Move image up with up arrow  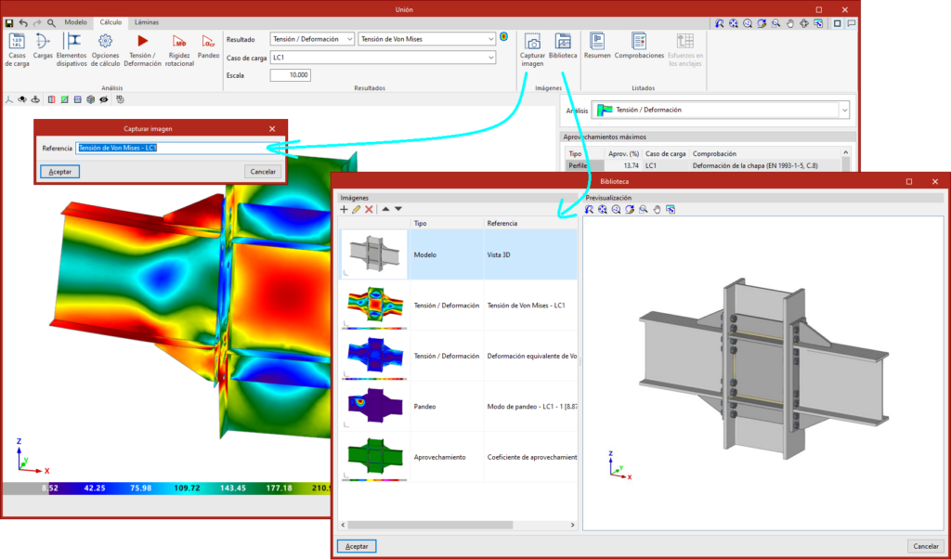[x=385, y=209]
